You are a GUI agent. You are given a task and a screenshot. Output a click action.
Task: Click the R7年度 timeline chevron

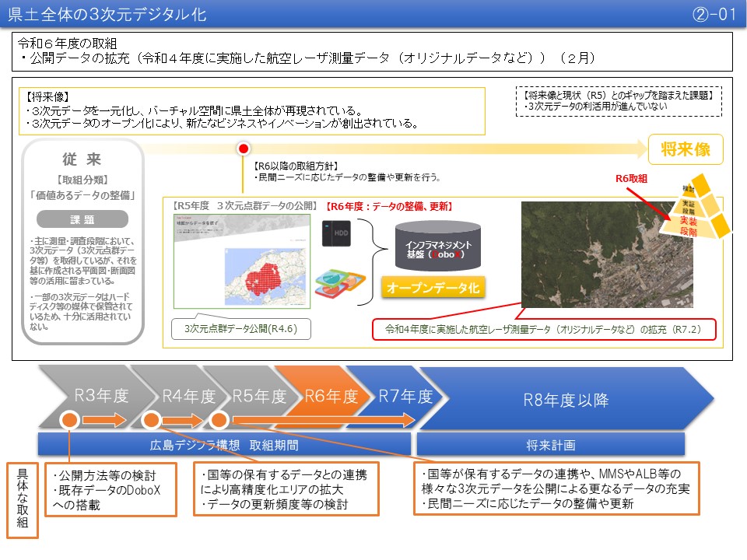[x=407, y=394]
